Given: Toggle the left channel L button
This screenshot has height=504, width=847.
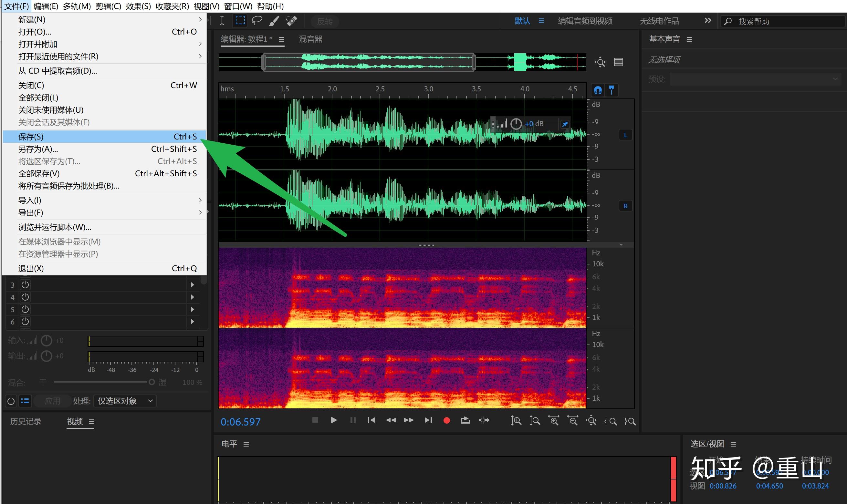Looking at the screenshot, I should click(625, 135).
